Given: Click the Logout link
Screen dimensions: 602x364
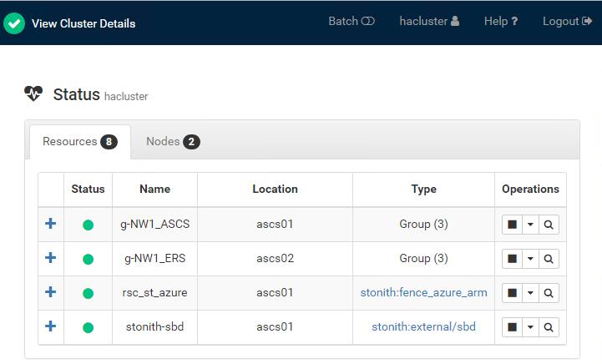Looking at the screenshot, I should (567, 21).
